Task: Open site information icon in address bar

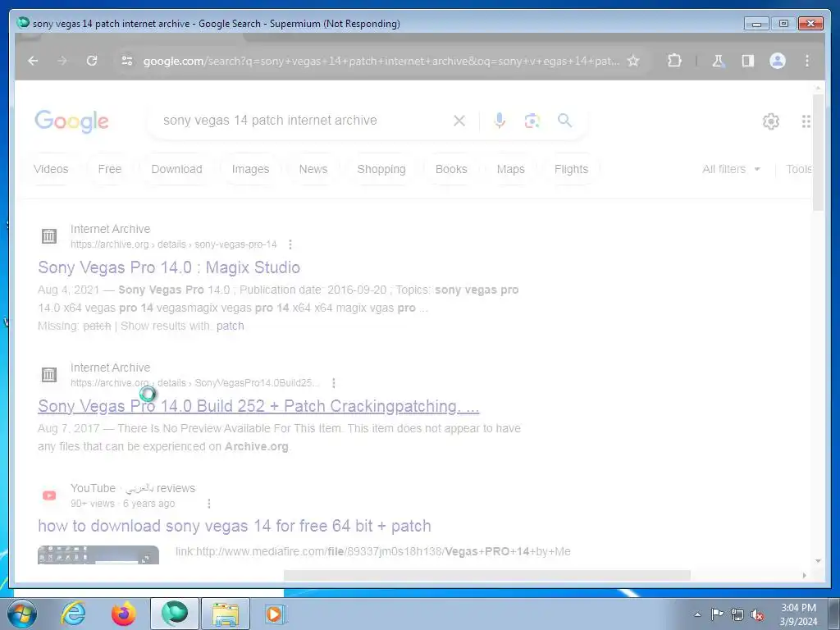Action: 127,61
